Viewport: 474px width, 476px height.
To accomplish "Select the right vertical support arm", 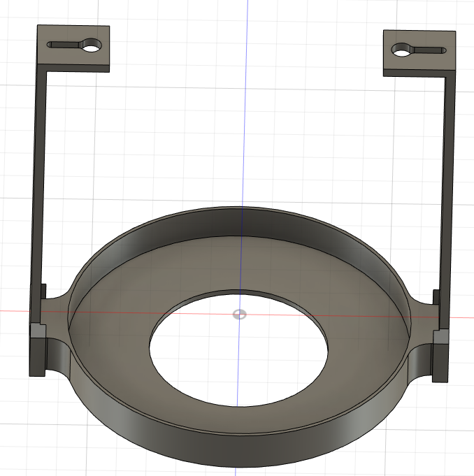I will (447, 201).
